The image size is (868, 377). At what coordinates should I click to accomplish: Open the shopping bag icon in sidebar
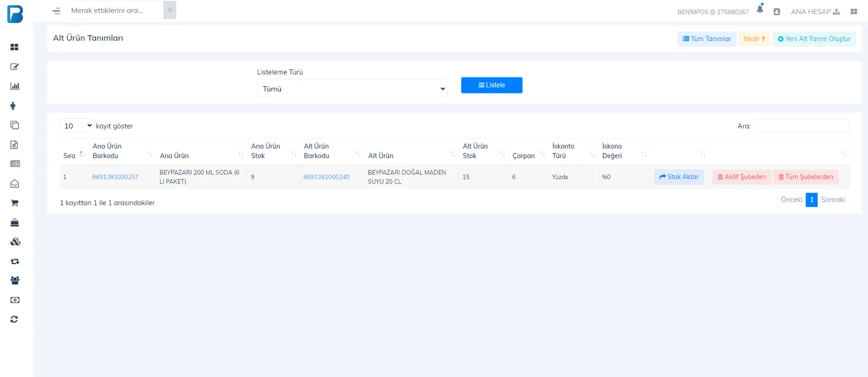(15, 222)
